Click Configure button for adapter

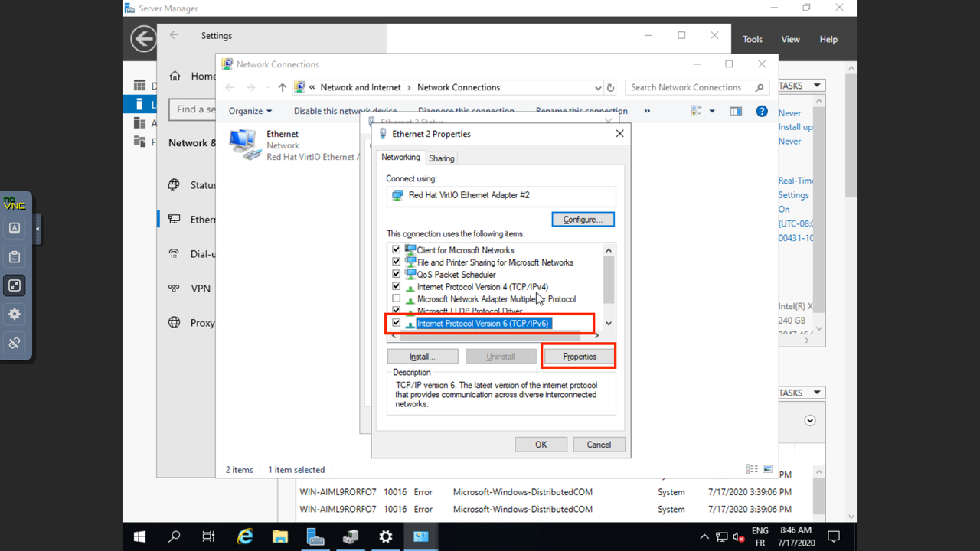[x=583, y=219]
